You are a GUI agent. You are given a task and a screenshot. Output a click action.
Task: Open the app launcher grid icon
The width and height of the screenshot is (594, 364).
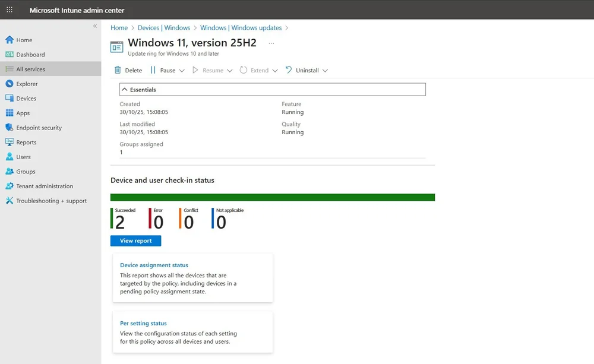[x=10, y=10]
